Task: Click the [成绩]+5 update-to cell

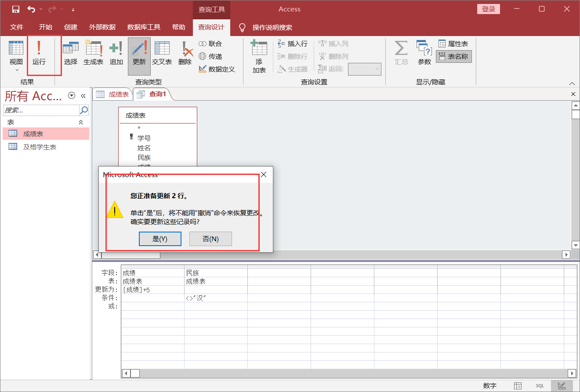Action: (x=152, y=290)
